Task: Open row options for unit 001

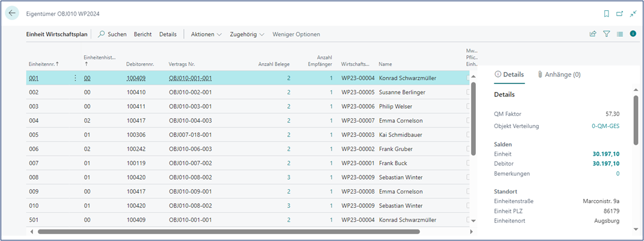Action: coord(75,78)
